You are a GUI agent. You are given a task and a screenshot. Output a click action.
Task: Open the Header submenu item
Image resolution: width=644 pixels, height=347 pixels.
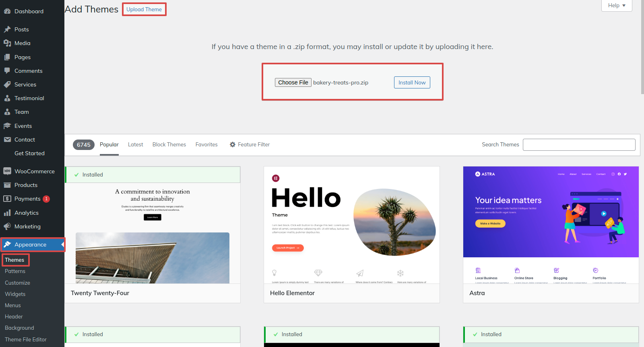point(14,316)
